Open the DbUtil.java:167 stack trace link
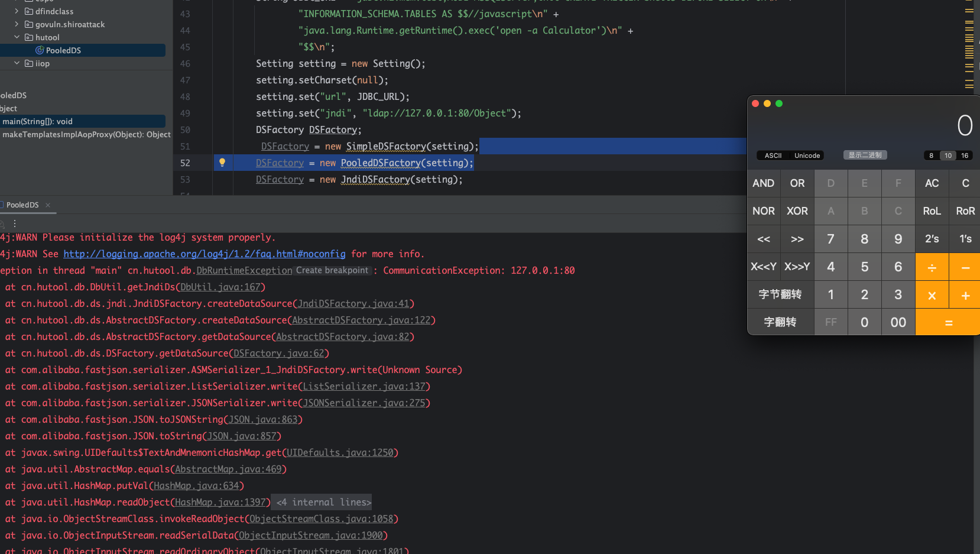Screen dimensions: 980x554 220,287
